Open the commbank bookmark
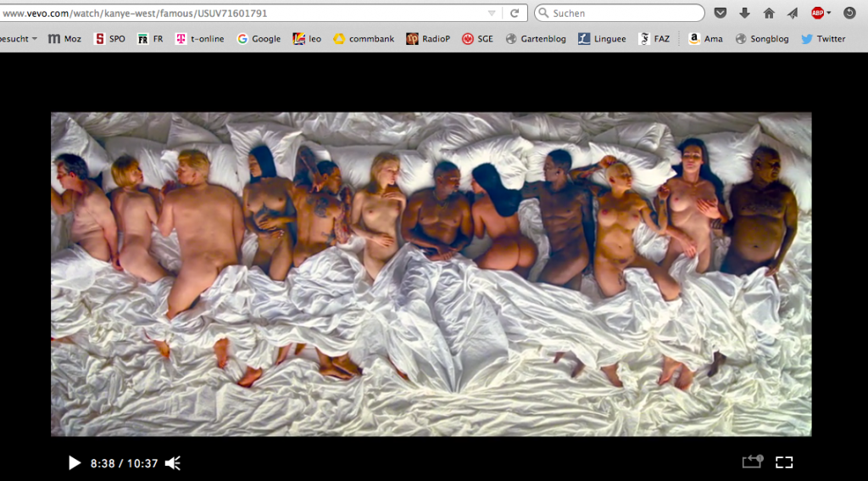Screen dimensions: 868x481 pos(364,39)
